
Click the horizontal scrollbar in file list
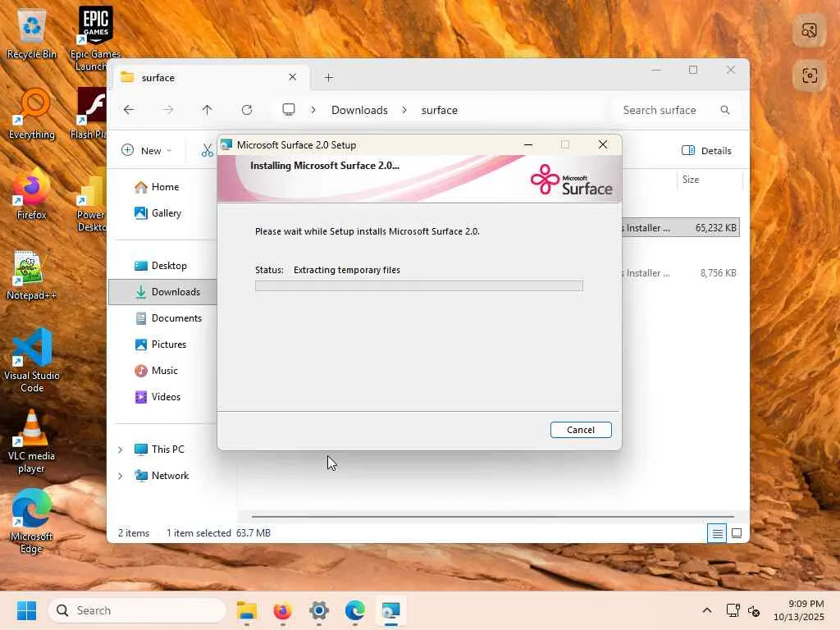492,517
